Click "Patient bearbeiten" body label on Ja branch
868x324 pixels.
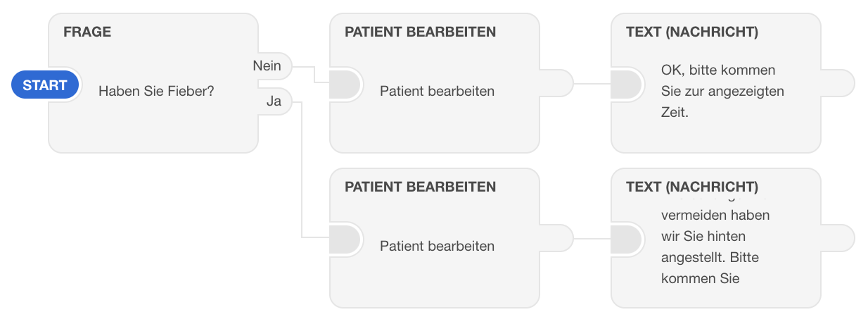click(x=437, y=246)
